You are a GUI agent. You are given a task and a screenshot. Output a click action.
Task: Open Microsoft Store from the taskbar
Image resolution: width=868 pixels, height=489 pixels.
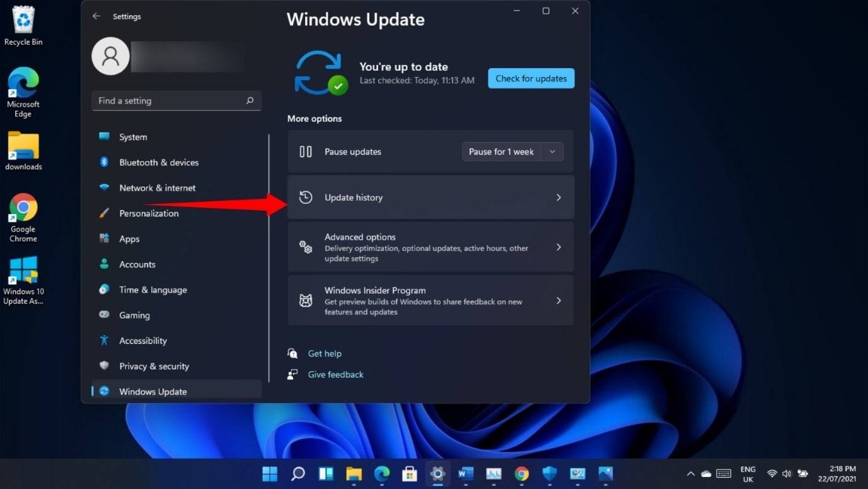pyautogui.click(x=409, y=473)
